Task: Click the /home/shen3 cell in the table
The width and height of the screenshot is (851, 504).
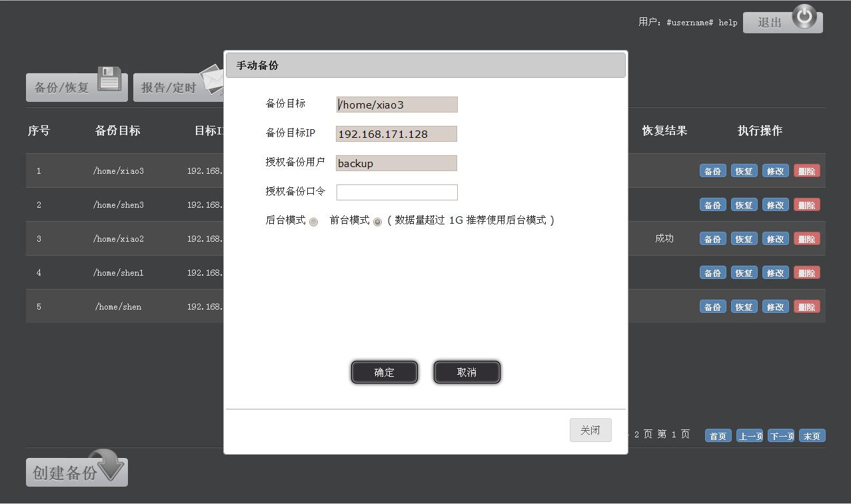Action: pos(119,205)
